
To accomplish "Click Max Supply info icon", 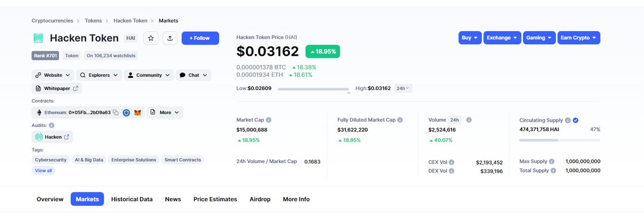I will [552, 161].
